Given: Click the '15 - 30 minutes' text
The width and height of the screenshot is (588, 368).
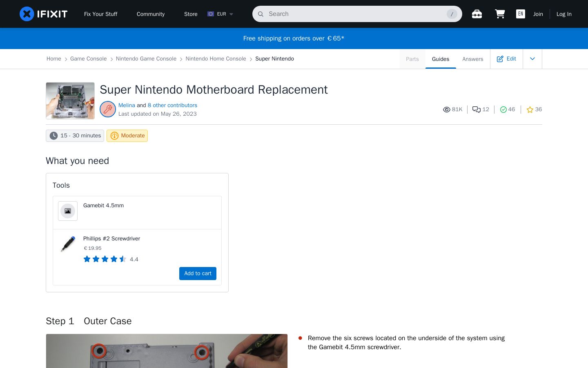Looking at the screenshot, I should [x=80, y=136].
